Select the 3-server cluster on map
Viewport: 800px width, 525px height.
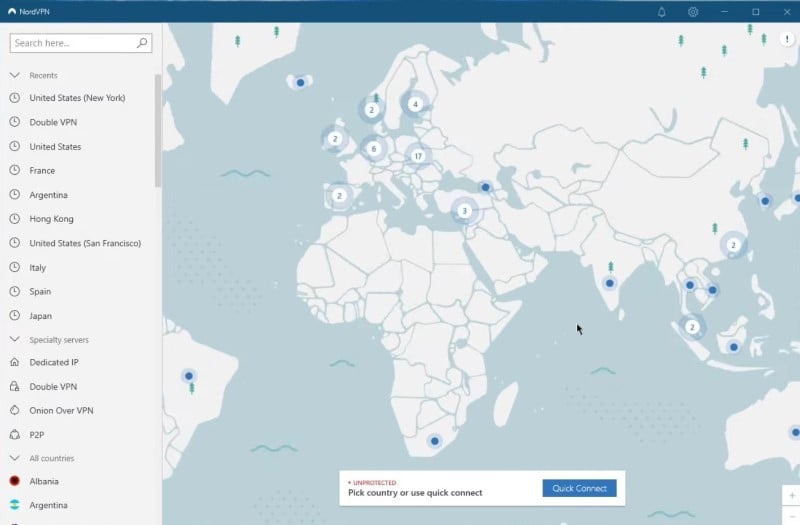tap(464, 211)
